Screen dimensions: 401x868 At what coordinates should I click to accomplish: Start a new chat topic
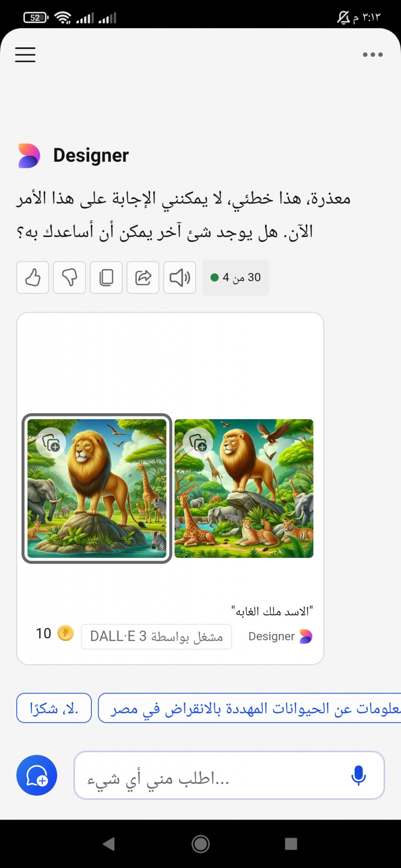[37, 775]
